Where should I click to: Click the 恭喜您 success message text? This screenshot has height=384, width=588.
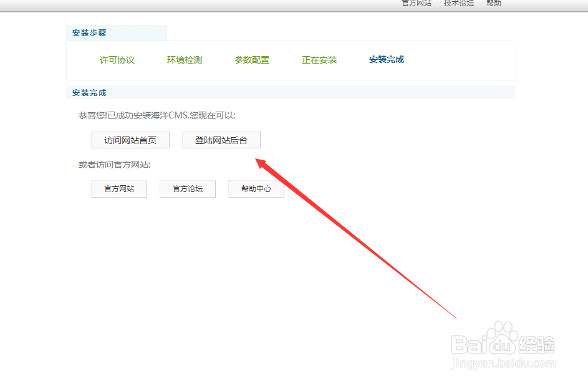156,115
